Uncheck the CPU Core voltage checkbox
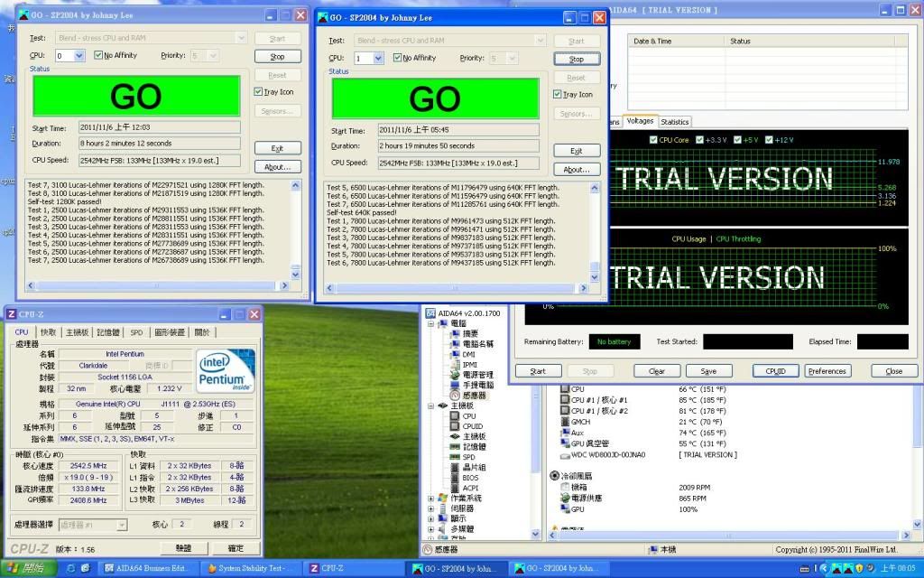Viewport: 924px width, 578px height. pos(654,140)
